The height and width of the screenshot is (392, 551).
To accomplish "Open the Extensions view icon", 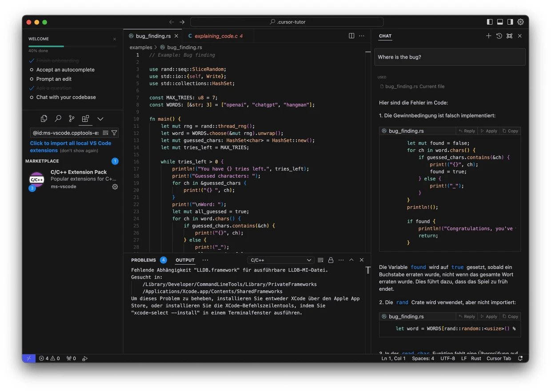I will 85,119.
